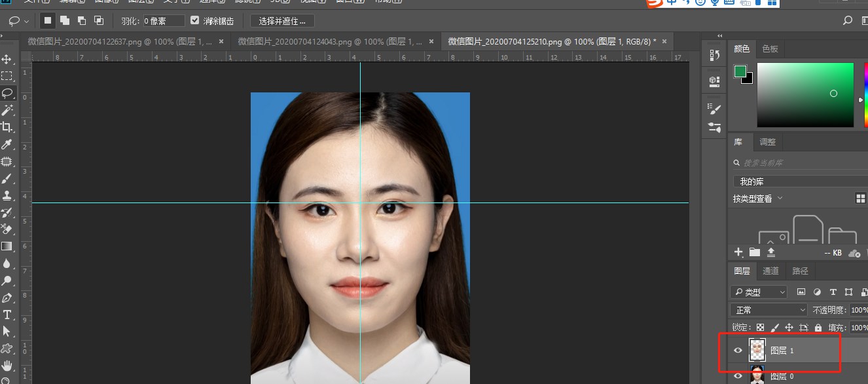Click the Add to selection mode icon

[x=65, y=21]
